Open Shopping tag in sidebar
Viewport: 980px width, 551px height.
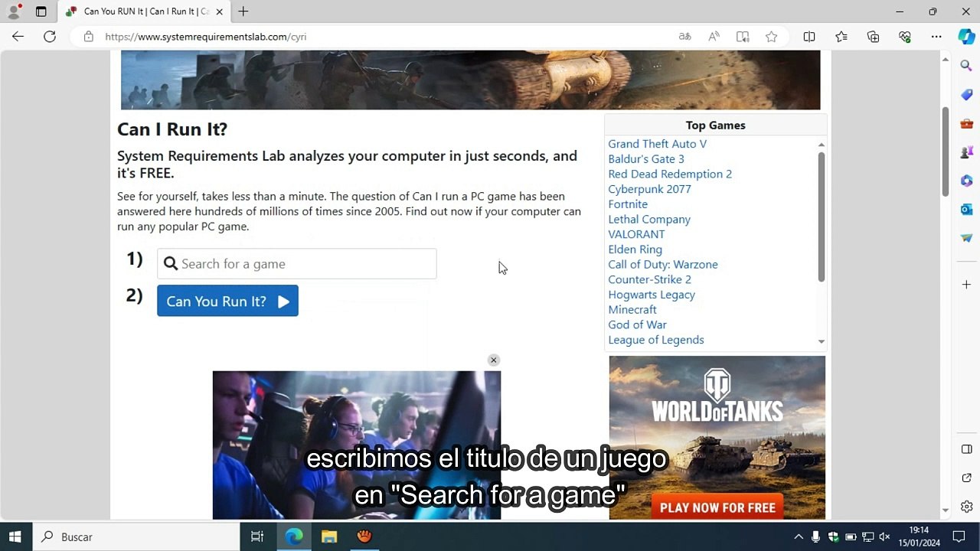(966, 95)
